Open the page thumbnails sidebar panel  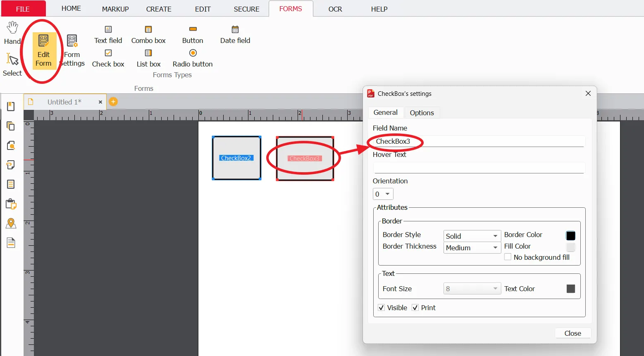(11, 126)
